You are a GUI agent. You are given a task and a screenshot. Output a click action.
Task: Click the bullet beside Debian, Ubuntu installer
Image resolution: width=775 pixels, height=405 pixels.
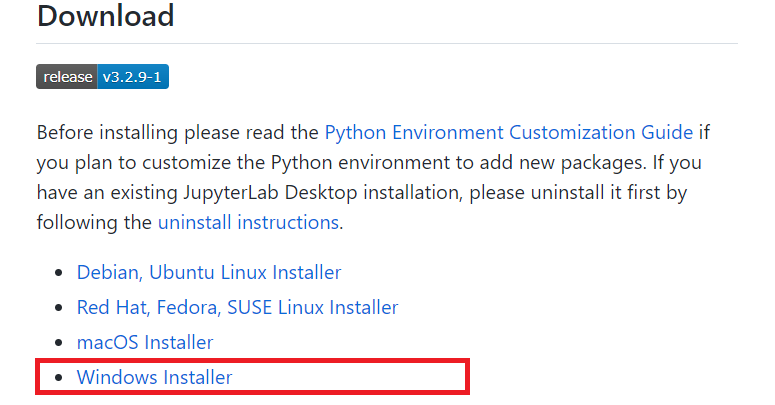click(x=59, y=273)
